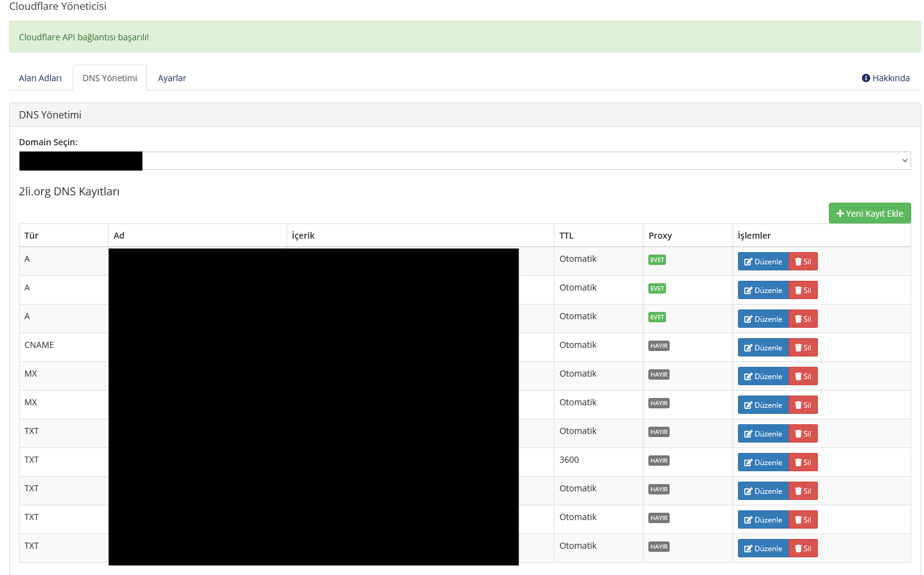Click the pencil edit icon on the first A record
Viewport: 924px width, 575px height.
tap(748, 261)
